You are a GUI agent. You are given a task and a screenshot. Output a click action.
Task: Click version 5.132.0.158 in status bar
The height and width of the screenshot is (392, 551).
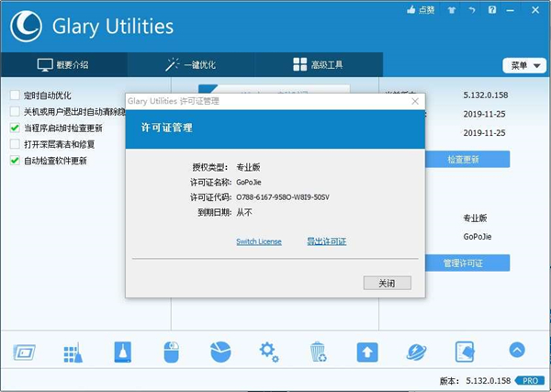489,381
